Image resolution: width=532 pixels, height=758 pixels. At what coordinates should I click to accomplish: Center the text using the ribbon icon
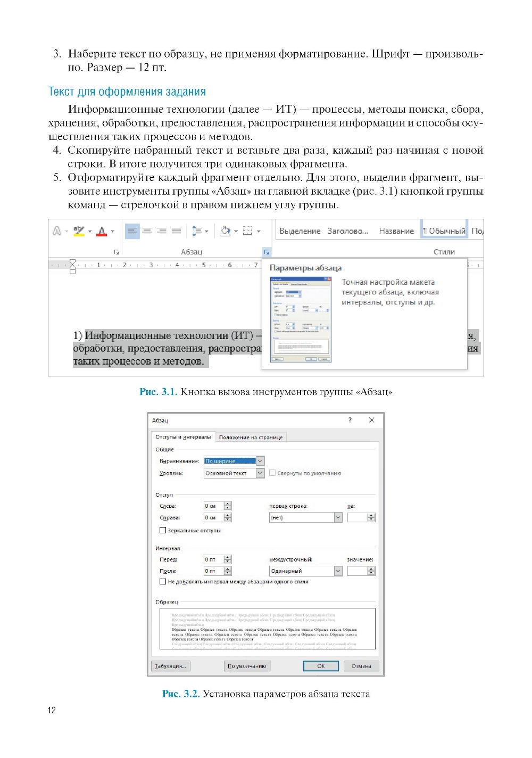point(147,231)
